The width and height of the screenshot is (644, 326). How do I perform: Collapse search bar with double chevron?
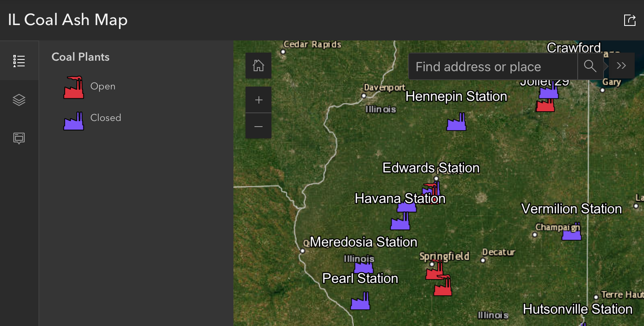pos(621,66)
